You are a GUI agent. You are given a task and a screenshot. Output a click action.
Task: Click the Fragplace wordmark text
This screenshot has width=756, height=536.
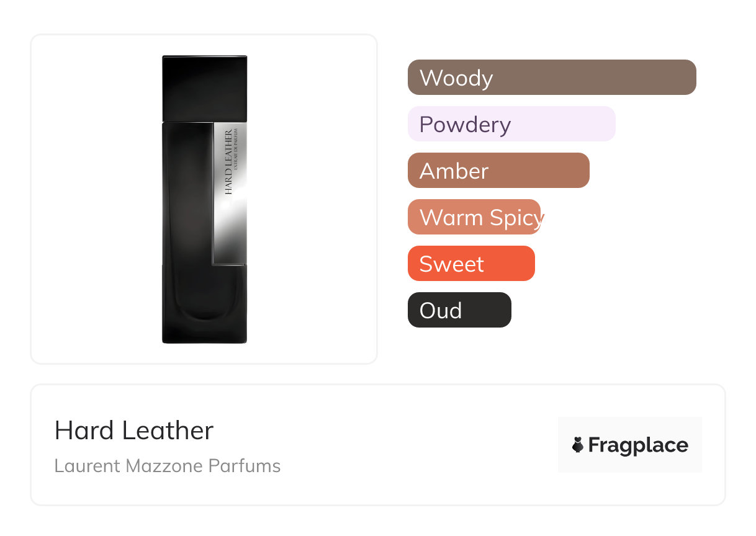point(638,445)
